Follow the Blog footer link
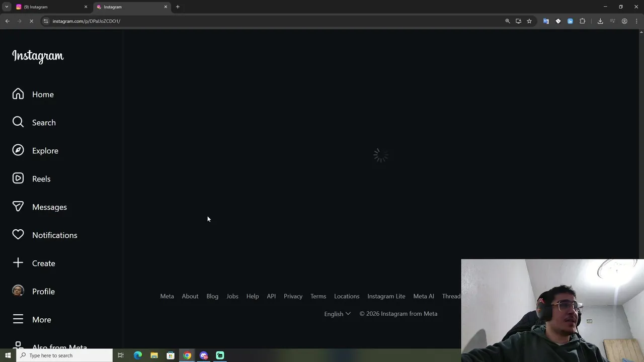This screenshot has height=362, width=644. pyautogui.click(x=212, y=296)
